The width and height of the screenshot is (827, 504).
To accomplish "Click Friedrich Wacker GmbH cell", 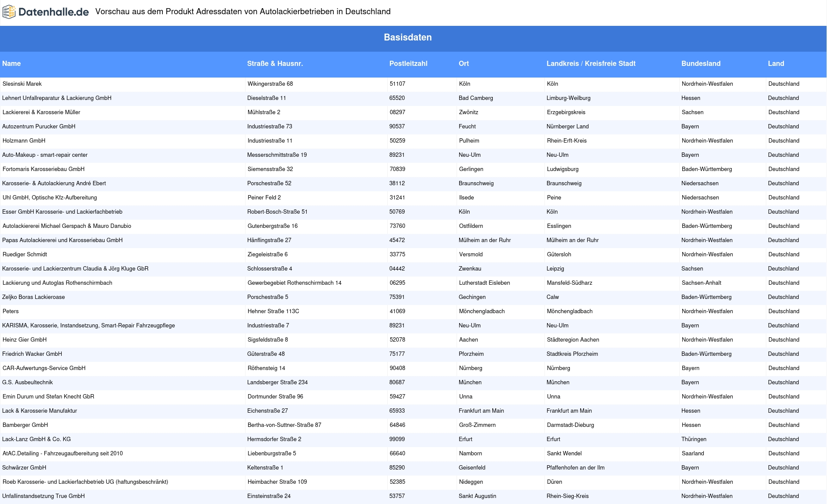I will coord(32,354).
